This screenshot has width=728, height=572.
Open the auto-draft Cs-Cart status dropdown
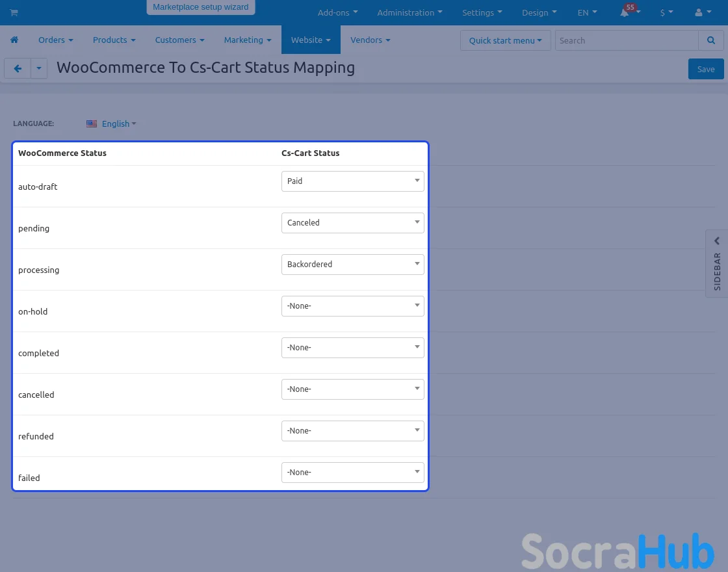coord(352,181)
